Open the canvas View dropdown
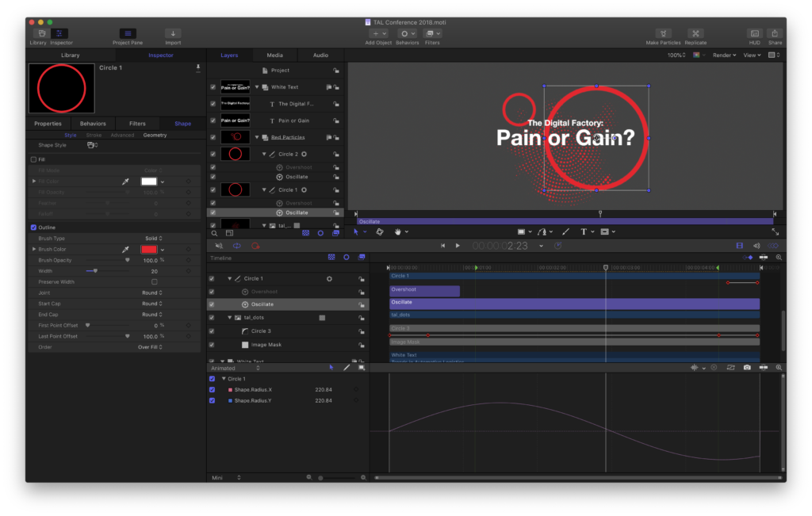 click(752, 55)
